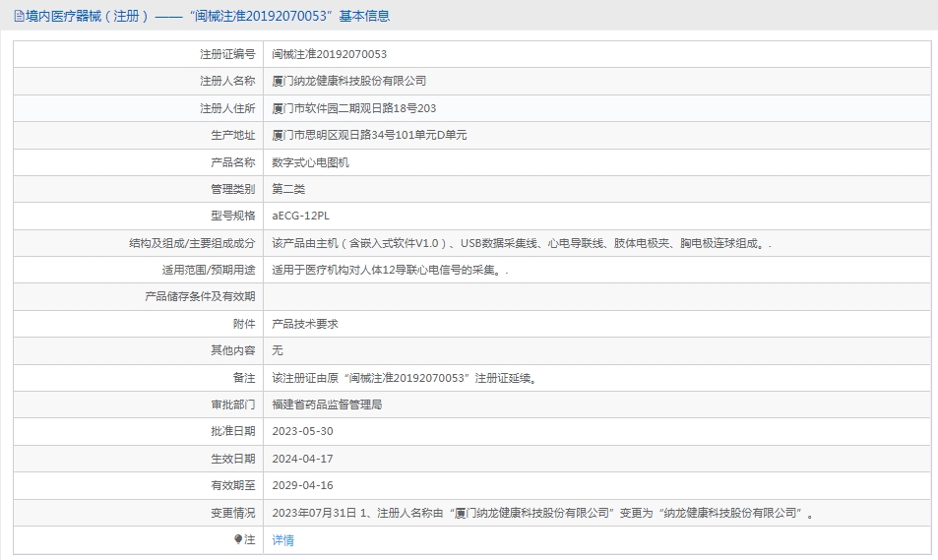Click the 备注 field label
This screenshot has height=560, width=938.
(x=244, y=378)
